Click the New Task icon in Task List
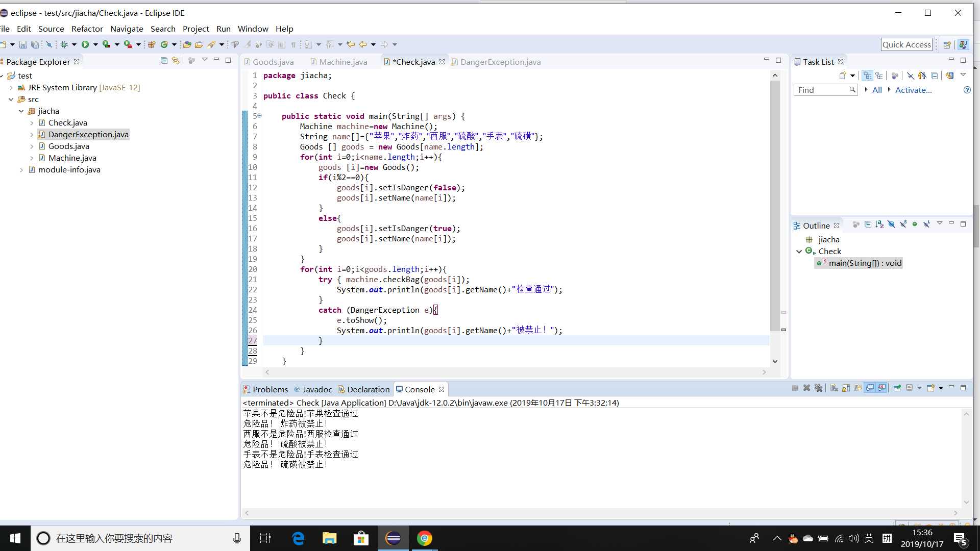Viewport: 980px width, 551px height. click(843, 76)
